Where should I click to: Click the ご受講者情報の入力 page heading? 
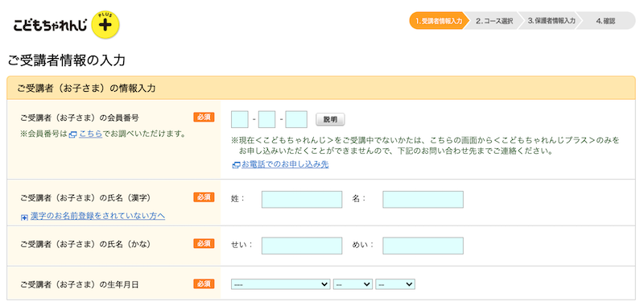pos(66,60)
